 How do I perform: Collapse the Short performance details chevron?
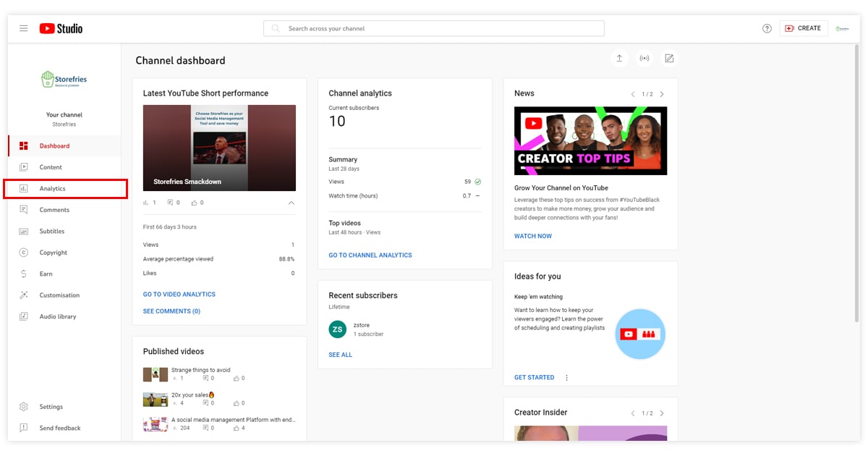292,203
